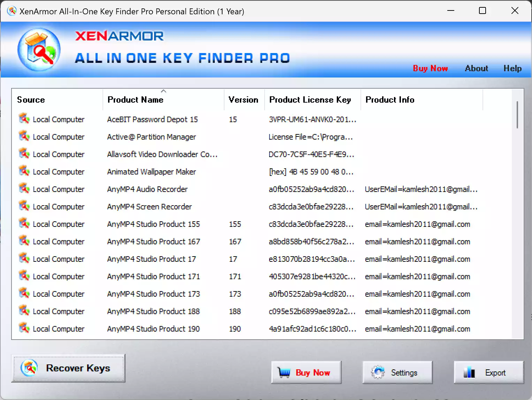Screen dimensions: 532x400
Task: Click license key c095e52b6899ae892a2...
Action: click(x=312, y=311)
